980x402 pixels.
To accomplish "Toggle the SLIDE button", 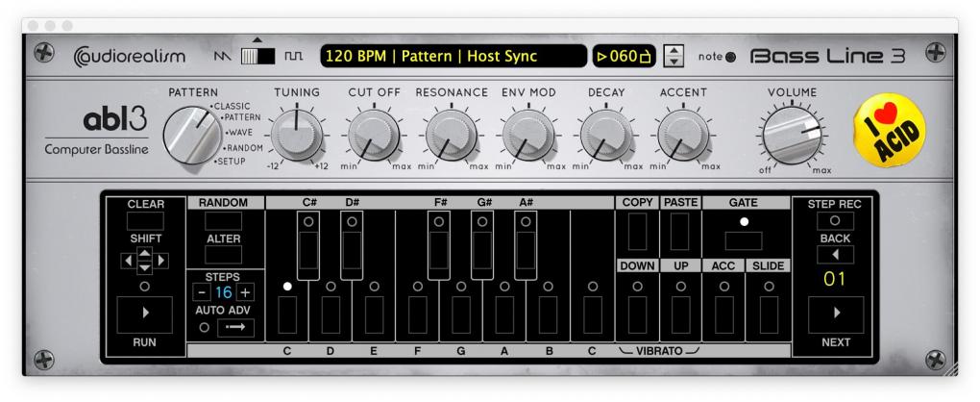I will pos(769,314).
